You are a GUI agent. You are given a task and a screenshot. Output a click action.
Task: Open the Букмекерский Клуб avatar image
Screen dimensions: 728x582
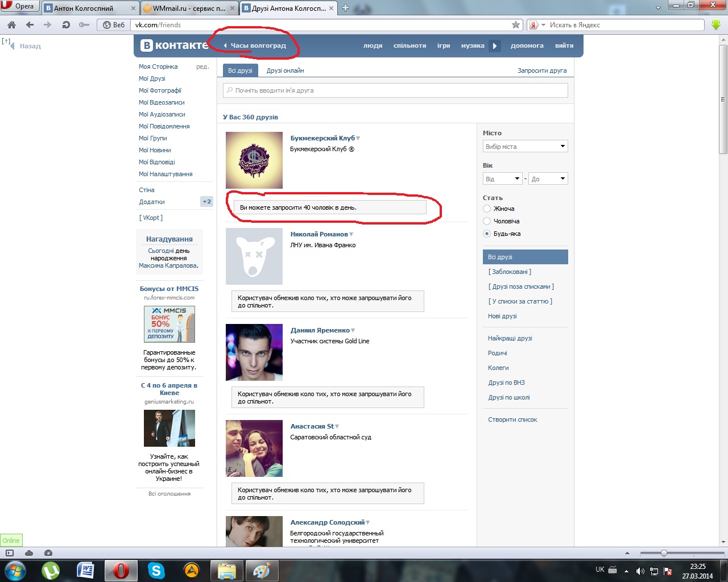(x=254, y=160)
